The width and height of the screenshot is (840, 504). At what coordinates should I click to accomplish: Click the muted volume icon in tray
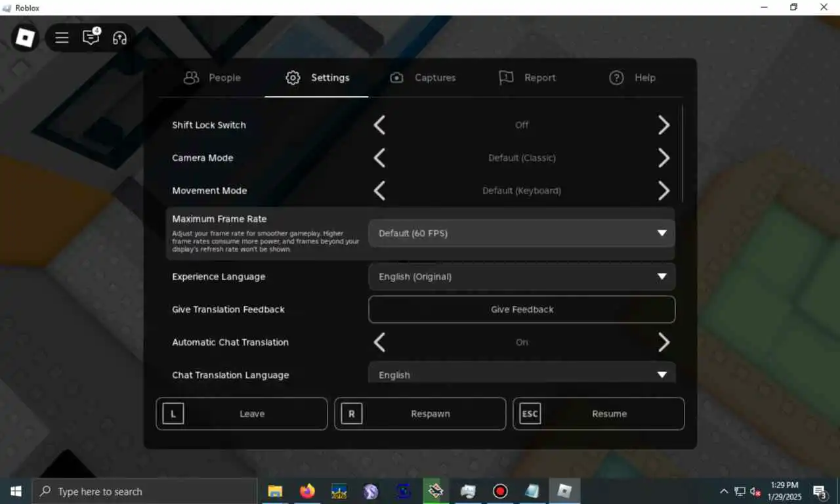click(x=756, y=492)
